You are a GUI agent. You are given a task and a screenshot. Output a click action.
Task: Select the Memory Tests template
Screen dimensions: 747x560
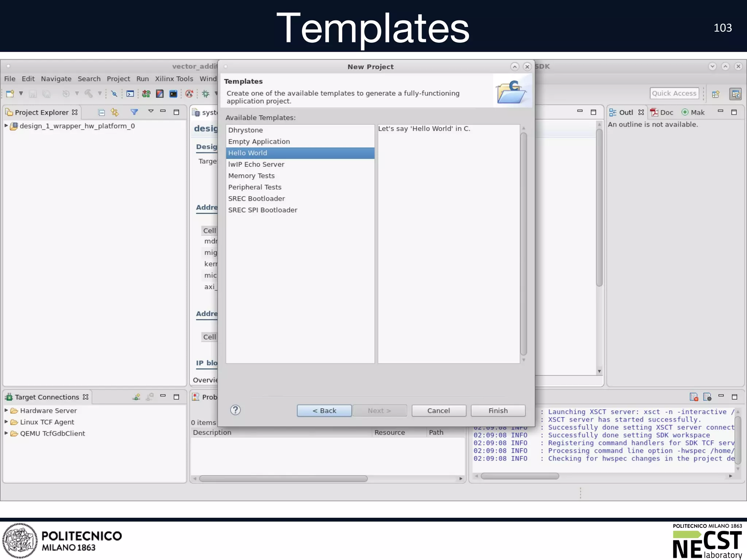(300, 176)
